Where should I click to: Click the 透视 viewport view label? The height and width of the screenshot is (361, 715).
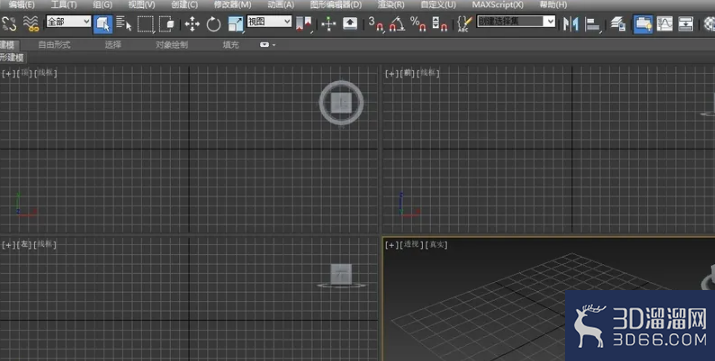coord(411,245)
